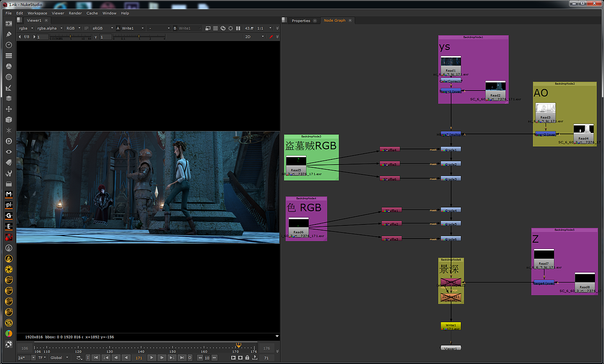Skip back by frame increment
The image size is (604, 364).
pos(200,358)
